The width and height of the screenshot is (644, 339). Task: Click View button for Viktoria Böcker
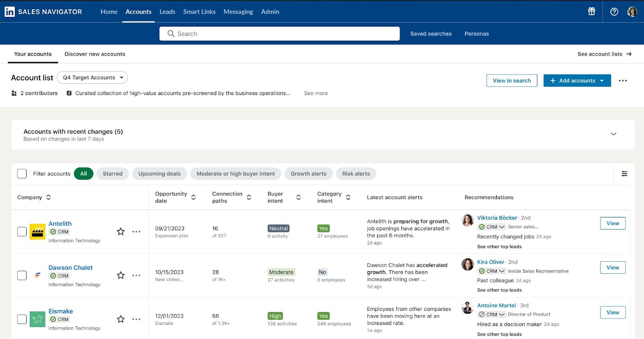(613, 223)
